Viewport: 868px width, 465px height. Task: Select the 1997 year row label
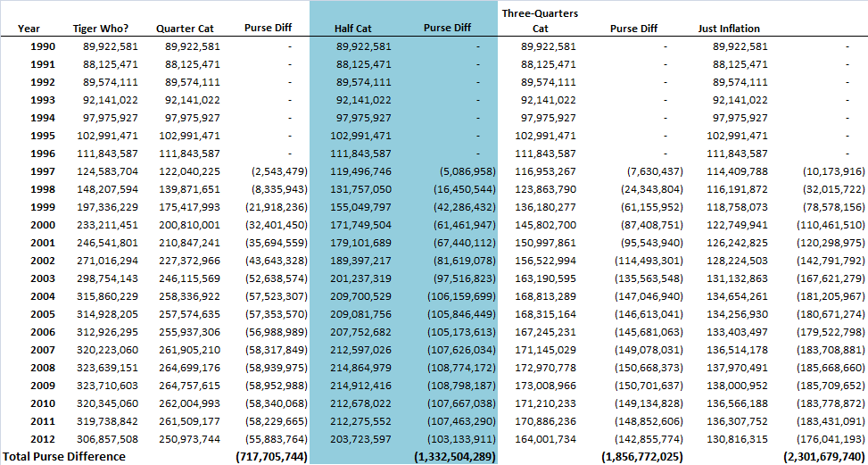[41, 170]
